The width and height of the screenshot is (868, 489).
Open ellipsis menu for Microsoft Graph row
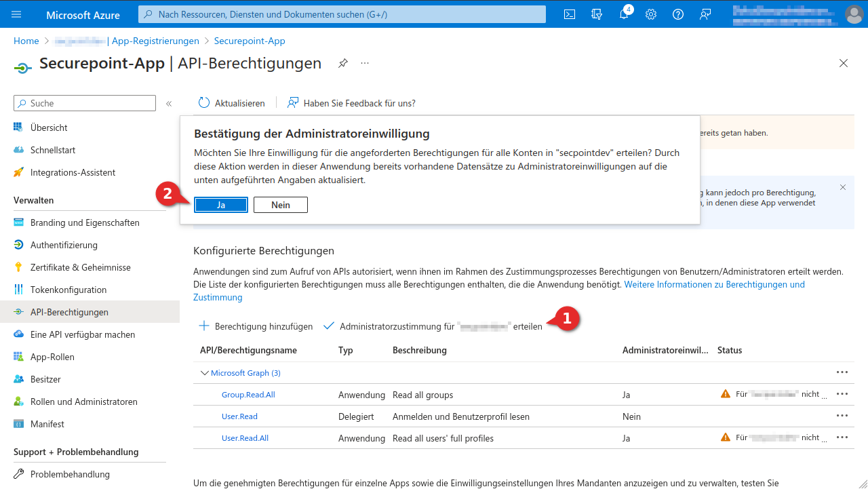[x=842, y=372]
